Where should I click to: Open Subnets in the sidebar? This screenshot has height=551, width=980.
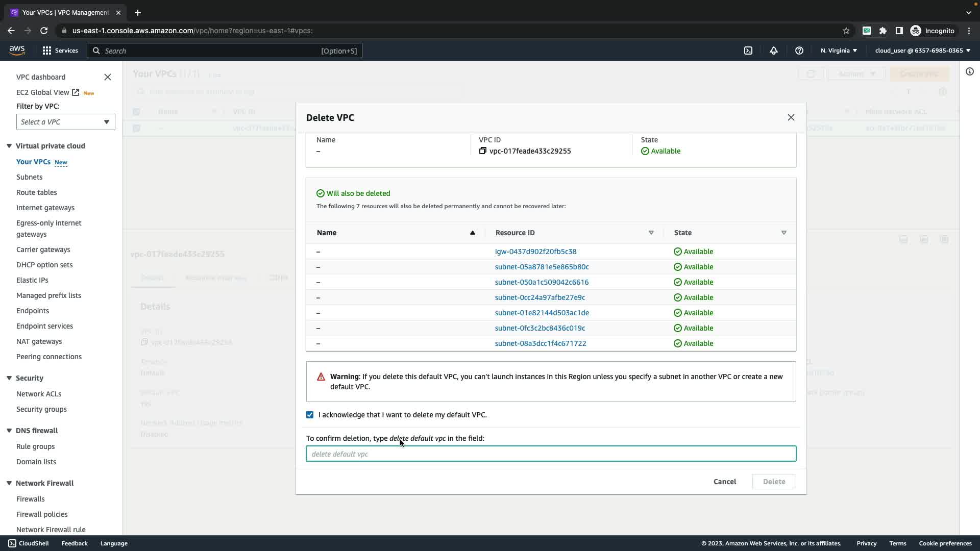pyautogui.click(x=29, y=177)
